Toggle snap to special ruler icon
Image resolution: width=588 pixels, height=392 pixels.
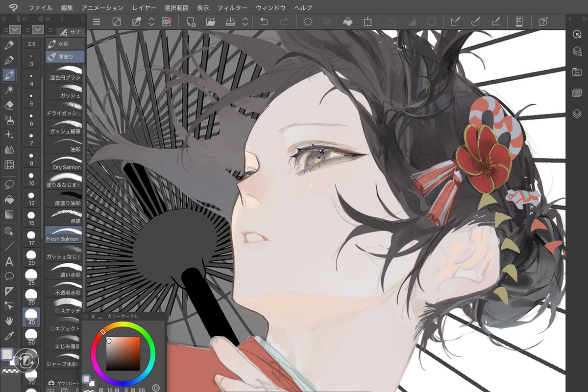pyautogui.click(x=475, y=22)
